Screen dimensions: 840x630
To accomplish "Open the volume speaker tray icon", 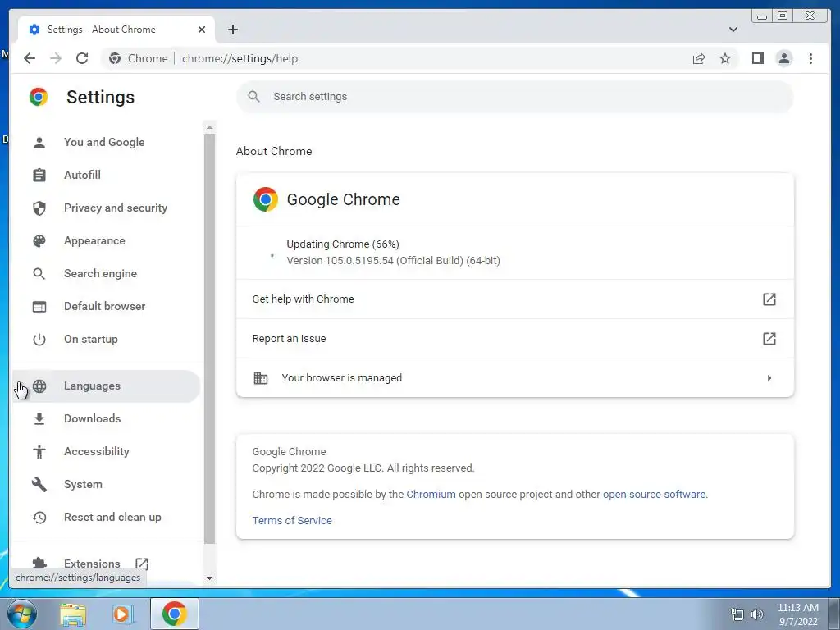I will point(757,614).
